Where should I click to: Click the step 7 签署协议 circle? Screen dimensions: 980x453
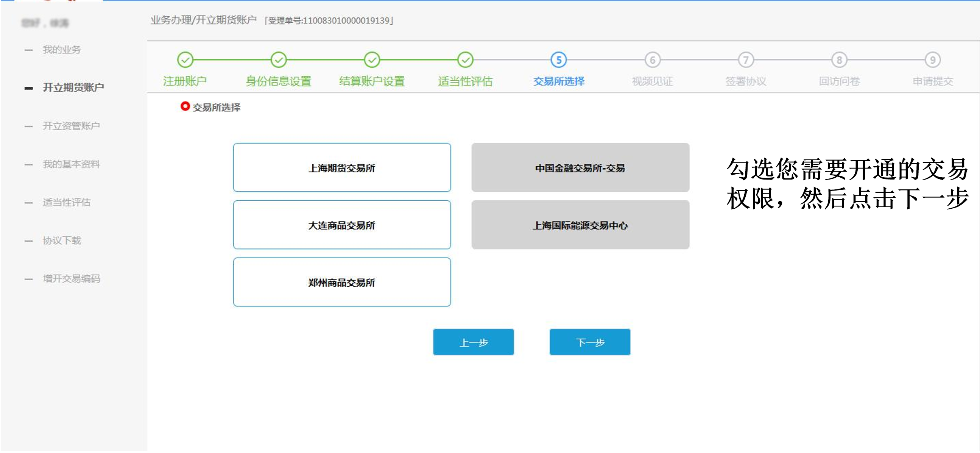point(746,60)
